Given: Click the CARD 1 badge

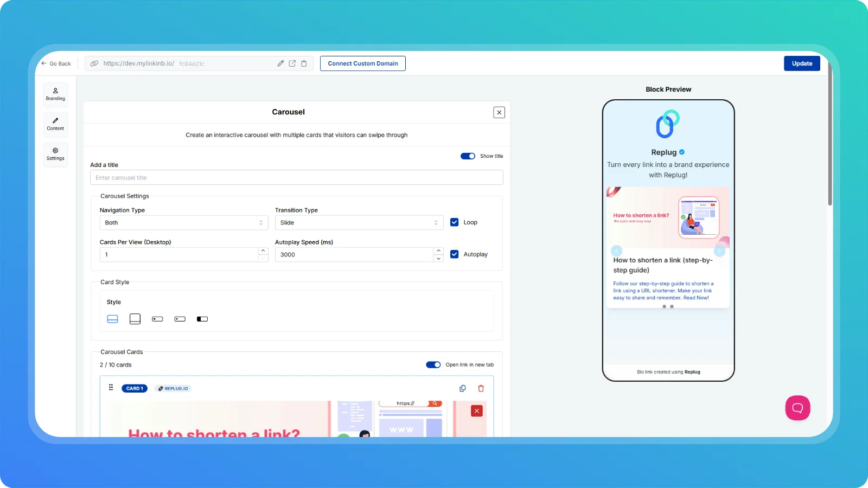Looking at the screenshot, I should [135, 388].
